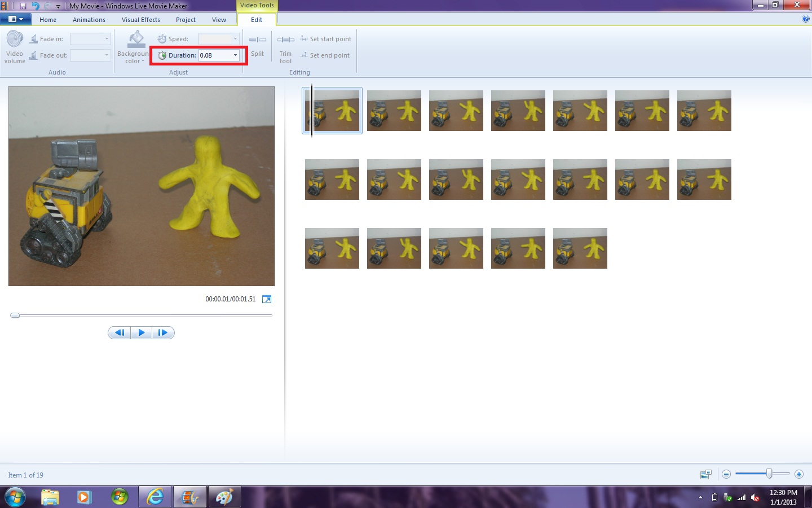The height and width of the screenshot is (508, 812).
Task: Open Movie Maker Help icon
Action: [x=805, y=19]
